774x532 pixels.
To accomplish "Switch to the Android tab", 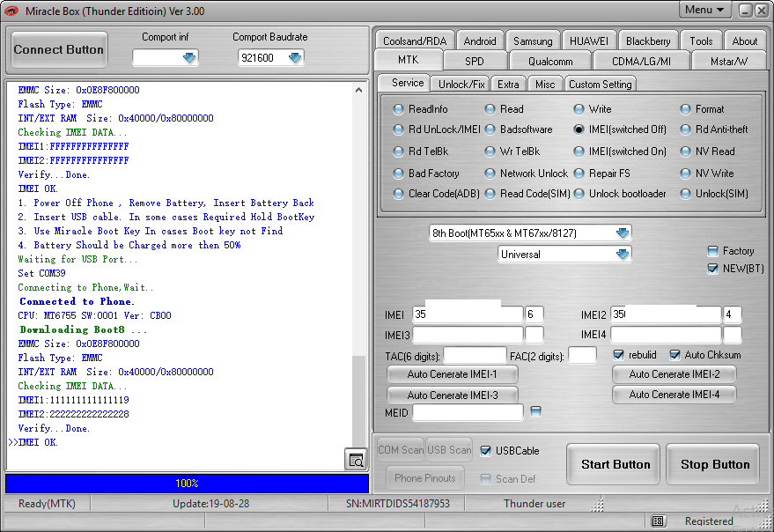I will pyautogui.click(x=480, y=41).
